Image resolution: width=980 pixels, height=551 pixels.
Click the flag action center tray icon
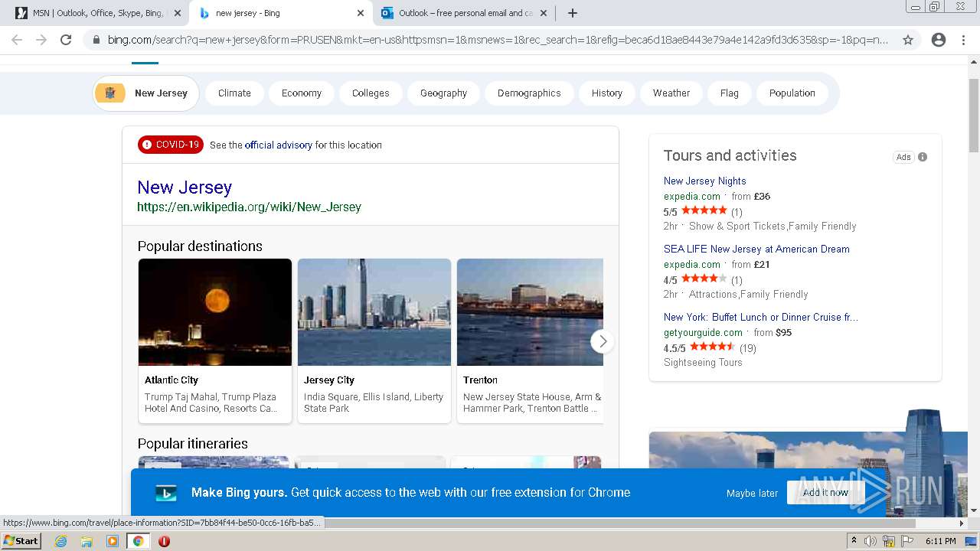coord(907,541)
